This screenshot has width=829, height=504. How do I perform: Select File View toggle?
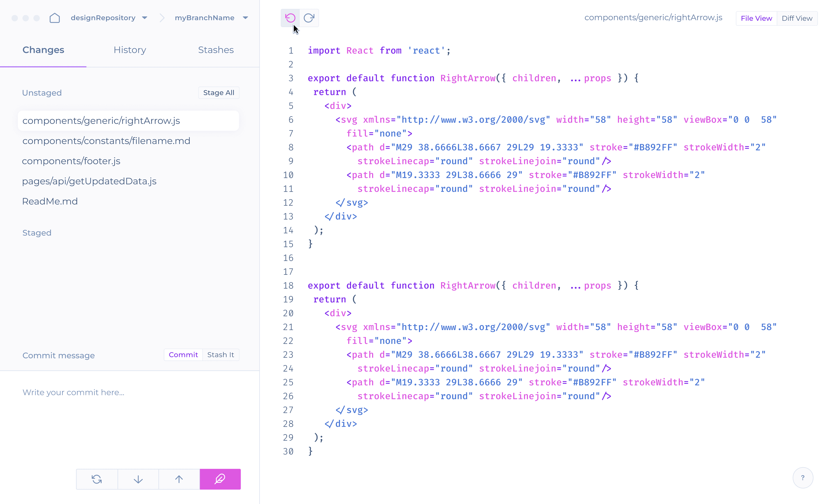pyautogui.click(x=756, y=18)
